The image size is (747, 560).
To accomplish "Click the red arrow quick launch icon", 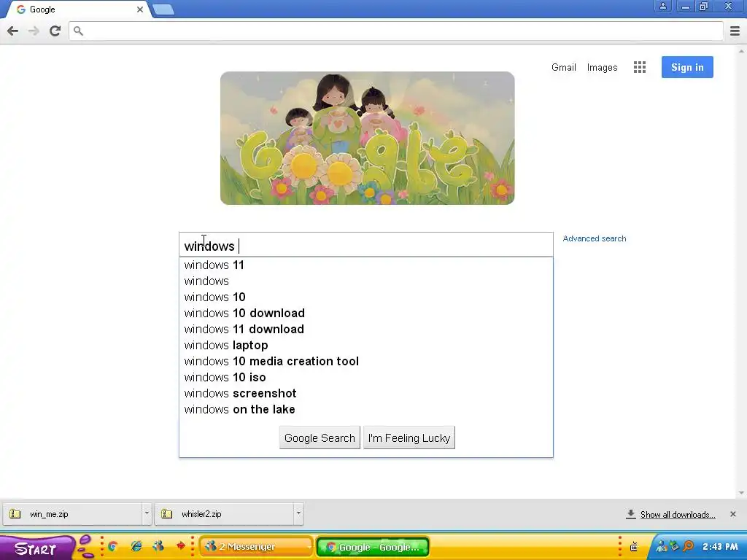I will coord(181,546).
